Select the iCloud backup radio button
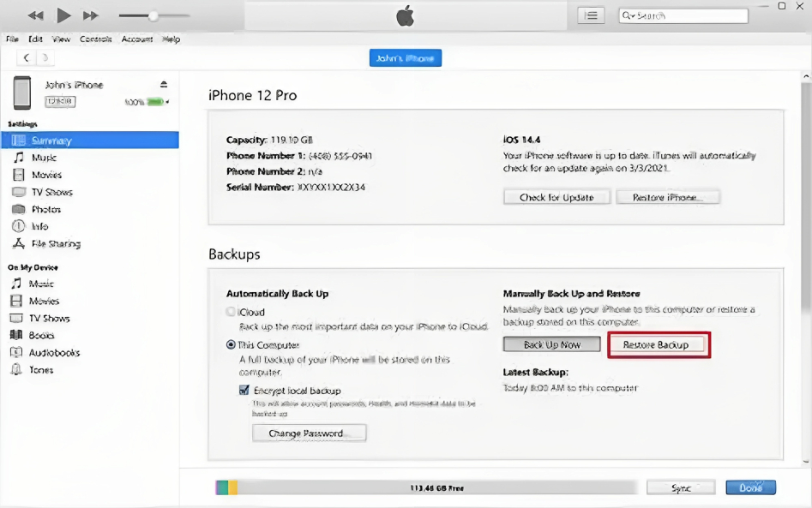Image resolution: width=812 pixels, height=508 pixels. (x=231, y=312)
